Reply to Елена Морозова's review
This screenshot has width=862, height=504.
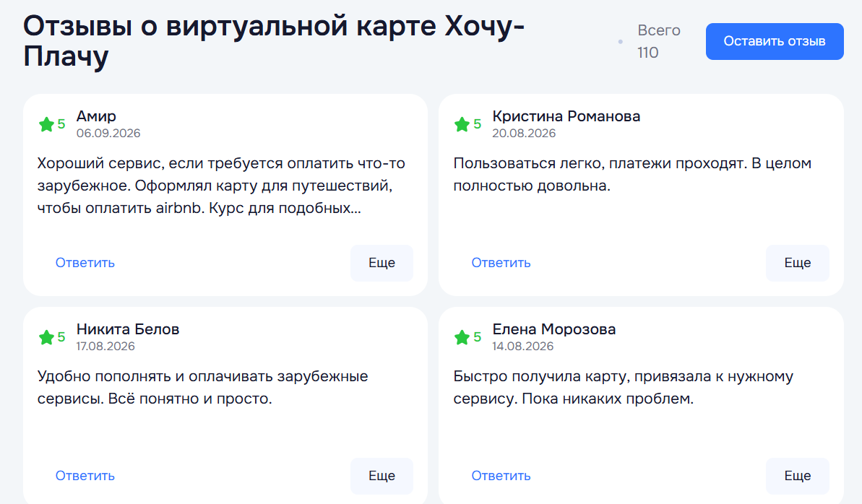tap(501, 475)
